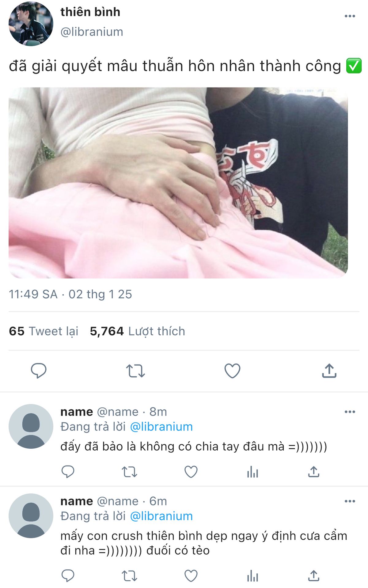Image resolution: width=368 pixels, height=588 pixels.
Task: Reply to the main tweet via comment icon
Action: pos(39,371)
